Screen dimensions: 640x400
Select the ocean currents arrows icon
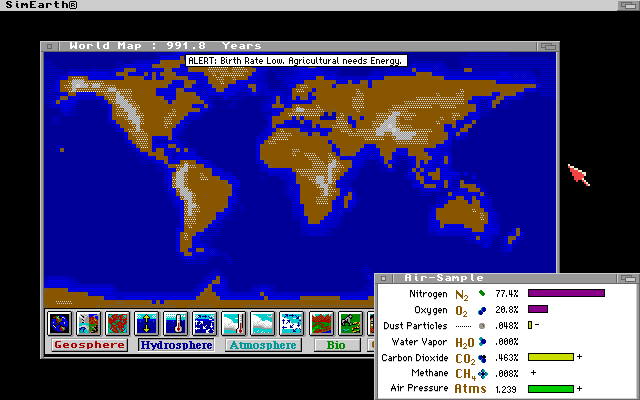204,323
